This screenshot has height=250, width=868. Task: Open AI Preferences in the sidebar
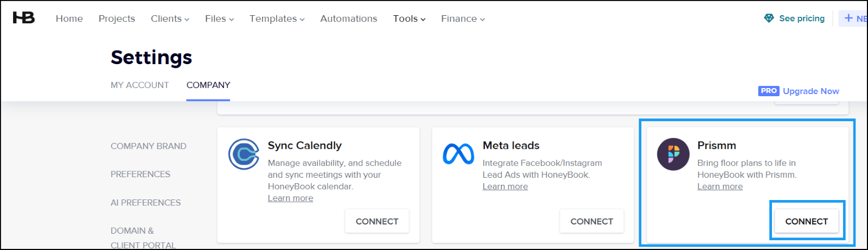pyautogui.click(x=145, y=202)
